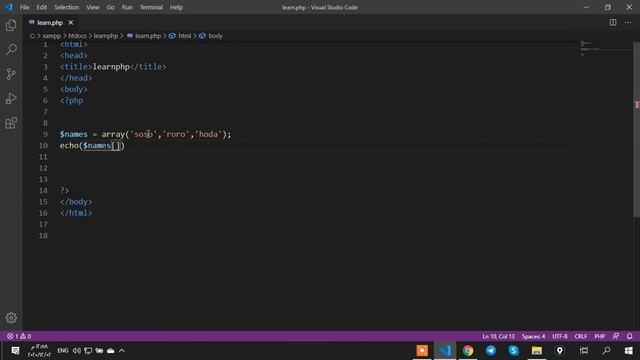Image resolution: width=640 pixels, height=360 pixels.
Task: Open Source Control view
Action: 11,74
